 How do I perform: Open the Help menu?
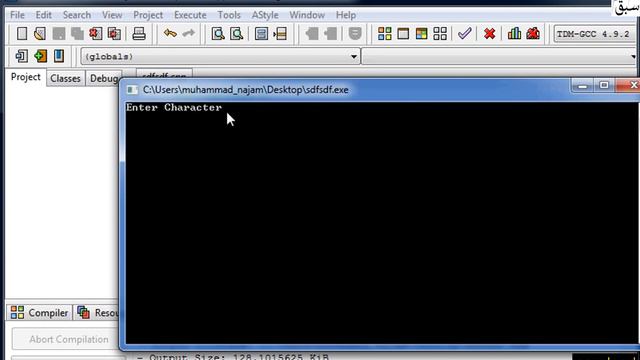point(346,15)
